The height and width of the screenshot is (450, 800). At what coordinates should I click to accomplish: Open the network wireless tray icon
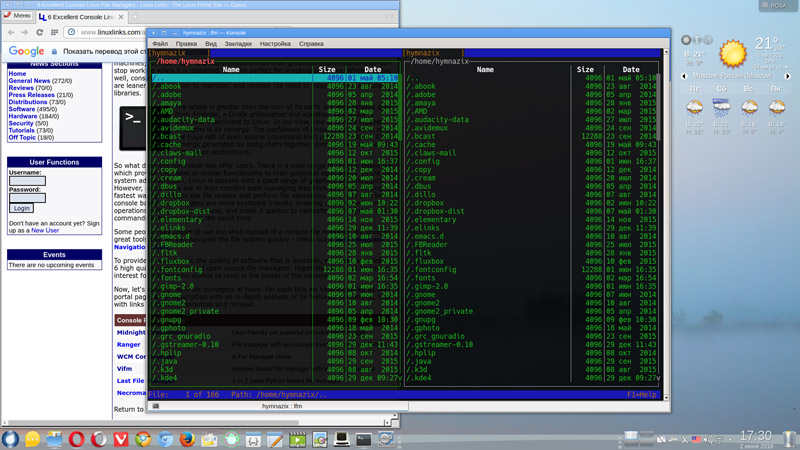pos(720,439)
